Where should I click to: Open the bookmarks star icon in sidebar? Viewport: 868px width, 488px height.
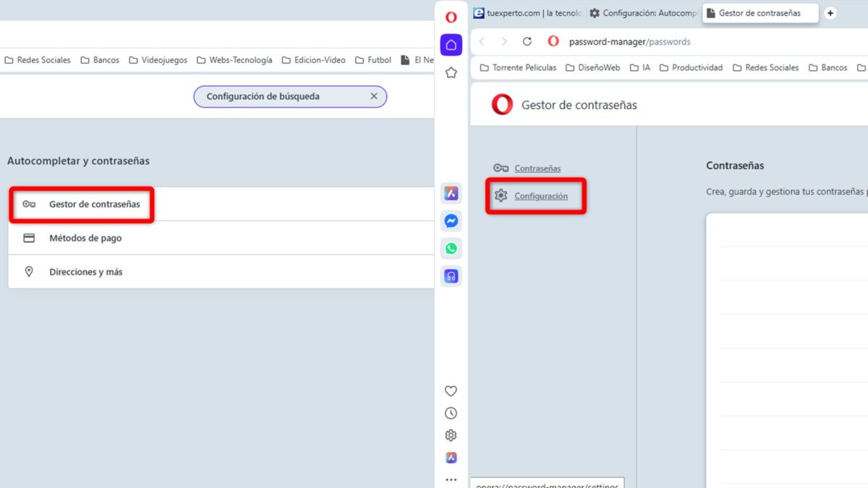pyautogui.click(x=451, y=72)
